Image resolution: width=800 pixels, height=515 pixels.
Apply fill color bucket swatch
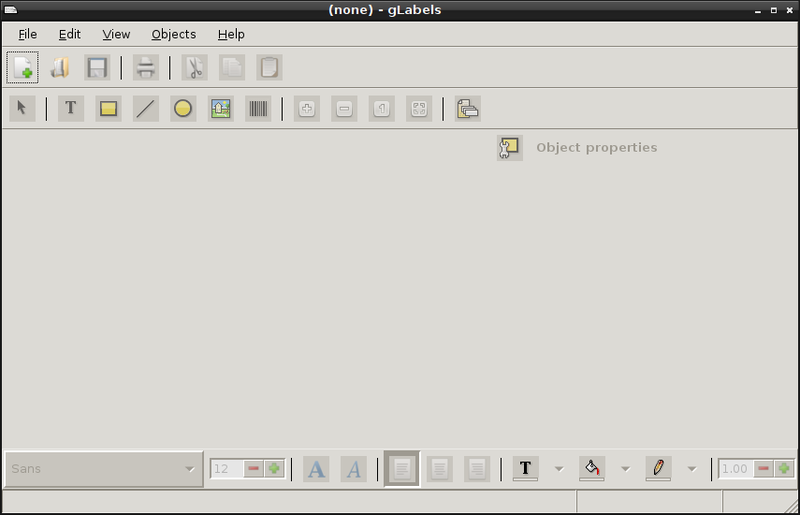point(592,469)
